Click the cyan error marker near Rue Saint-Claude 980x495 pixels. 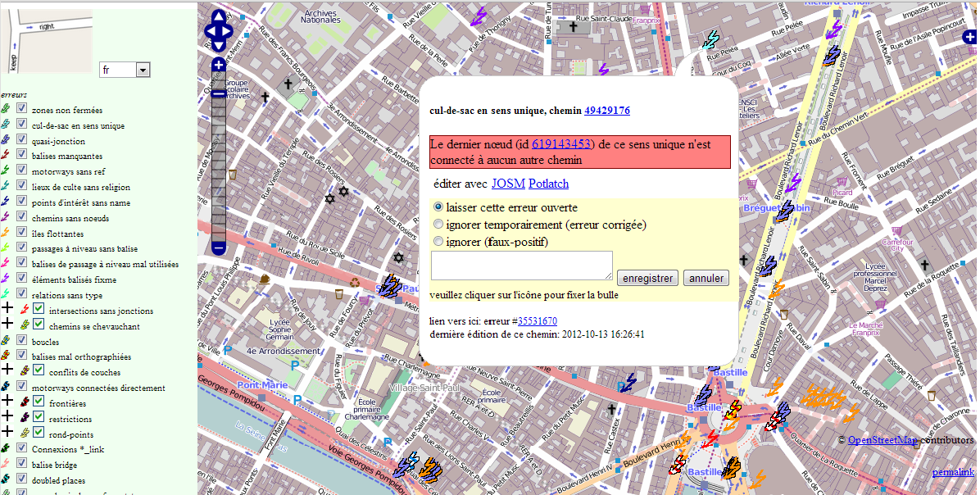710,39
